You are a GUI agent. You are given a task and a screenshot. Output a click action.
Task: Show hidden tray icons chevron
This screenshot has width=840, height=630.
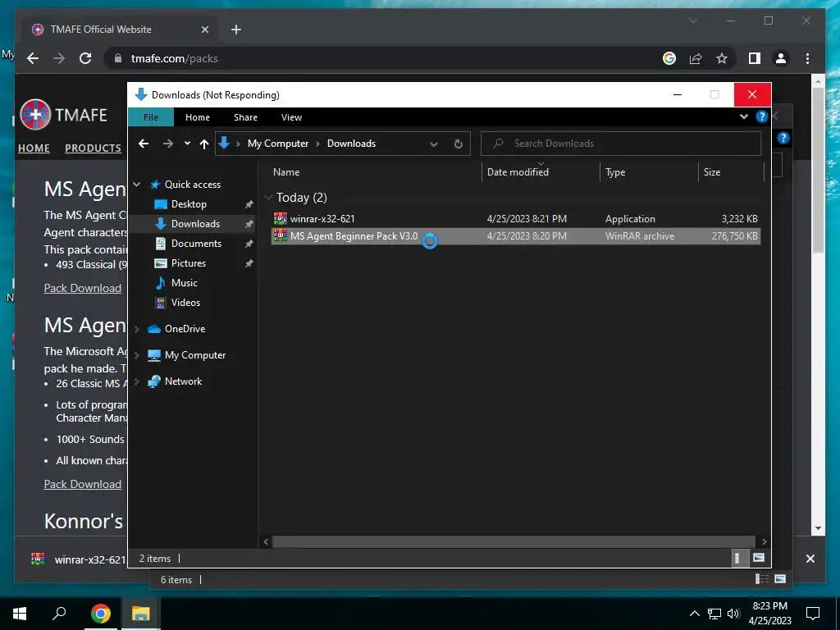(694, 614)
